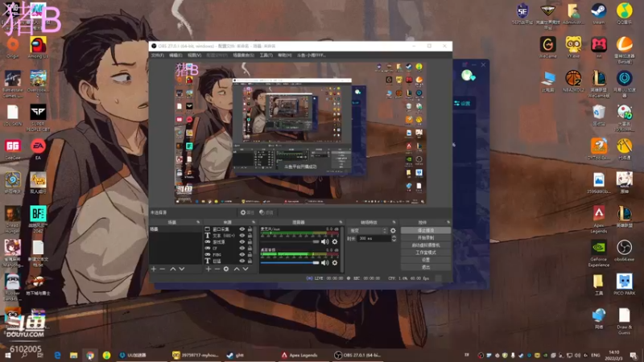
Task: Toggle lock on the PUBG source
Action: pyautogui.click(x=250, y=254)
